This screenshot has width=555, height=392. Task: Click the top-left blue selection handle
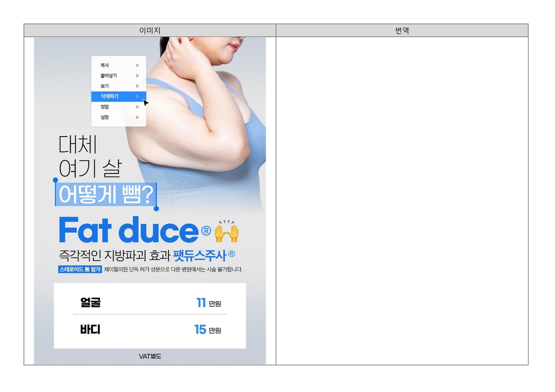pos(55,180)
